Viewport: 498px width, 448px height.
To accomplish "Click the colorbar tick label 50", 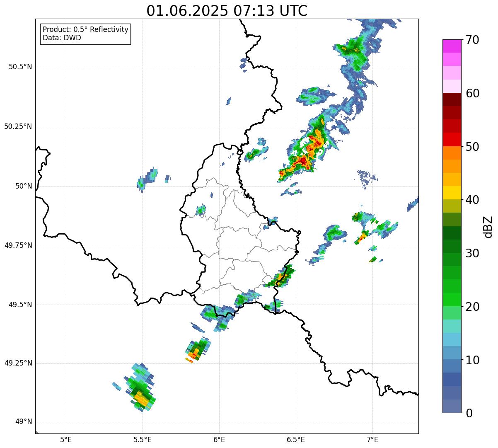I will tap(472, 147).
